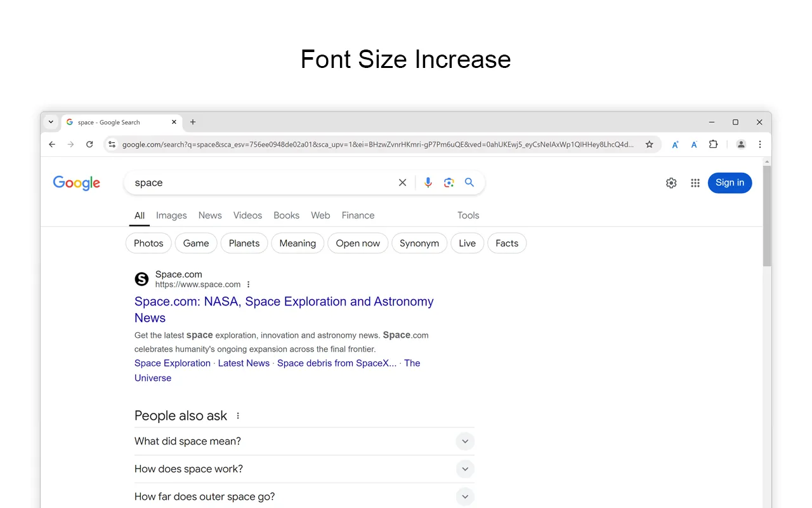Screen dimensions: 812x508
Task: Reload the page
Action: tap(89, 144)
